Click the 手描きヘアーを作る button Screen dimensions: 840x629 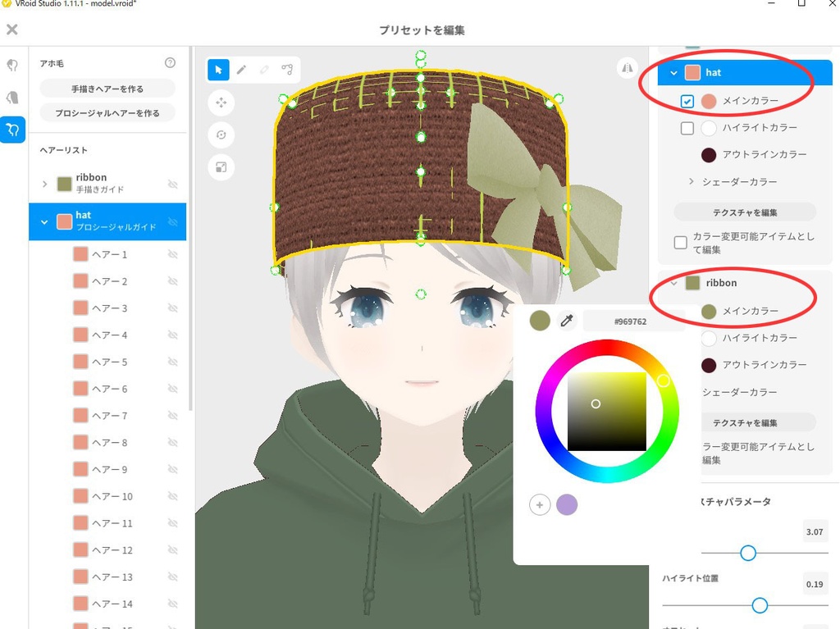point(107,87)
